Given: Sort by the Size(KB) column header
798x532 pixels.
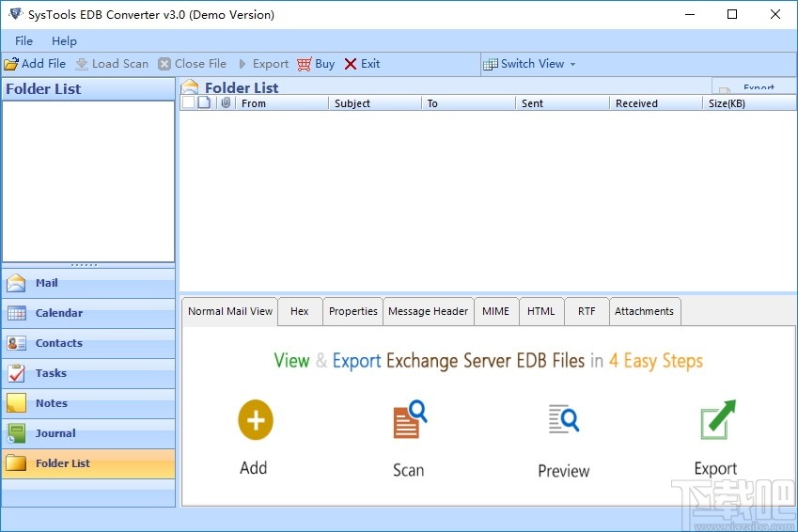Looking at the screenshot, I should [750, 103].
